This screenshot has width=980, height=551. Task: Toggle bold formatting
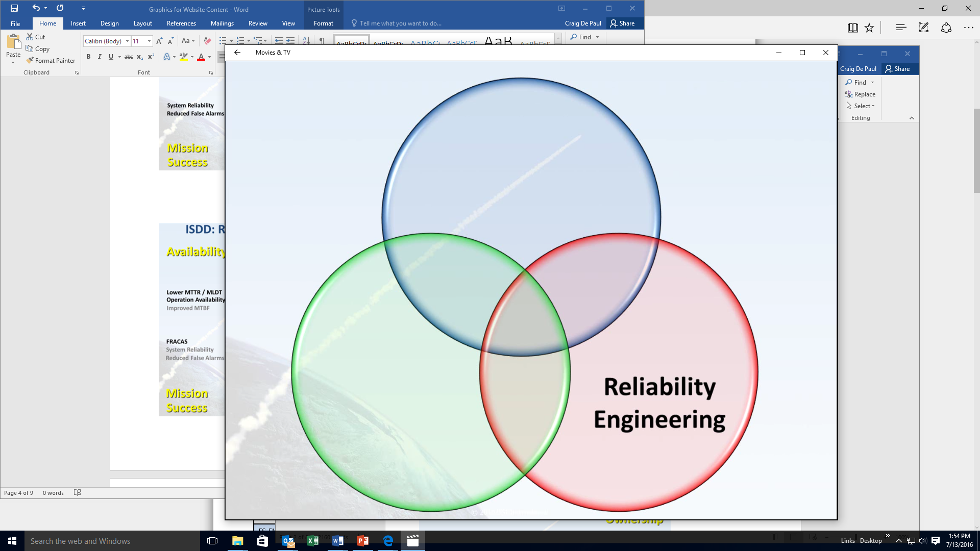88,57
